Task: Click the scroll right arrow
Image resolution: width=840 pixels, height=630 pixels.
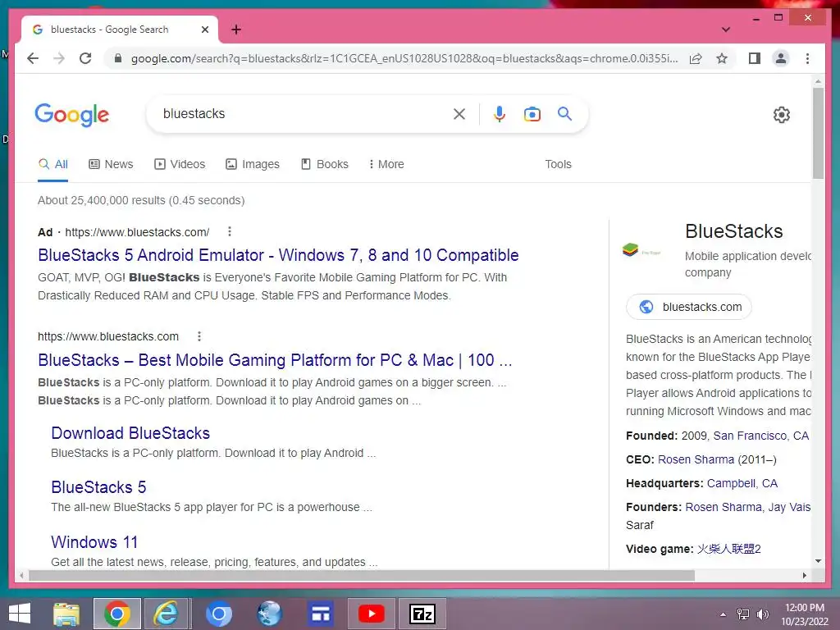Action: (804, 575)
